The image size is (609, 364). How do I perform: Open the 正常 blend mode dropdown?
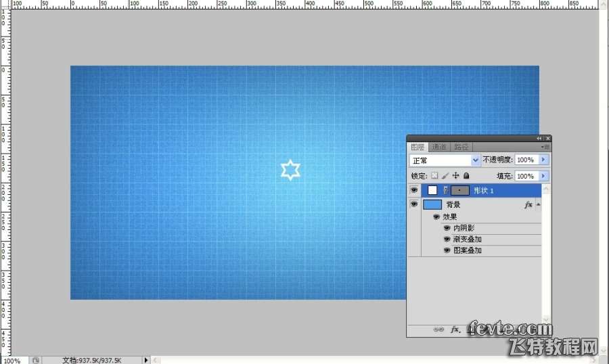[x=445, y=160]
